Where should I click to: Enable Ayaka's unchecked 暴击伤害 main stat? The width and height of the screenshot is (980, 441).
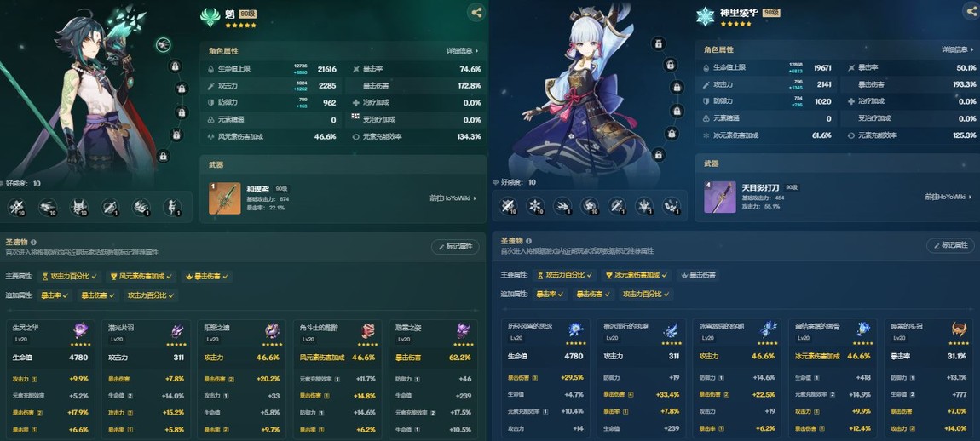(697, 275)
